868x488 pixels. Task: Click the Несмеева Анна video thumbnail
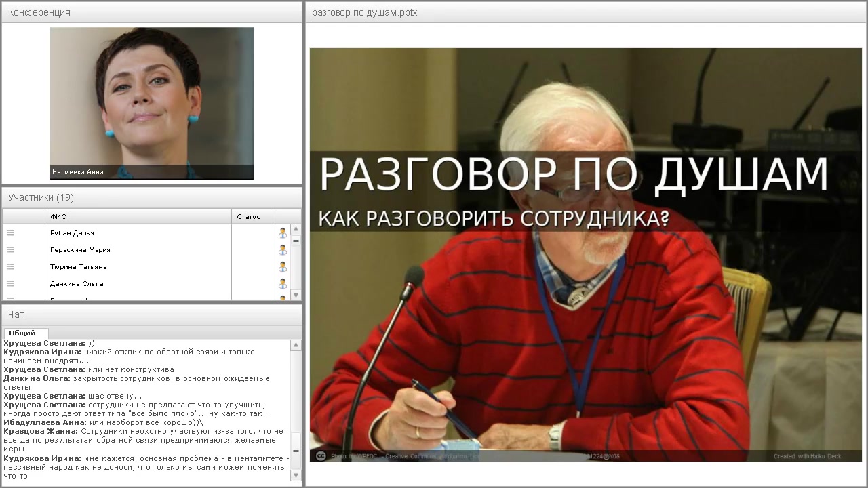click(151, 103)
